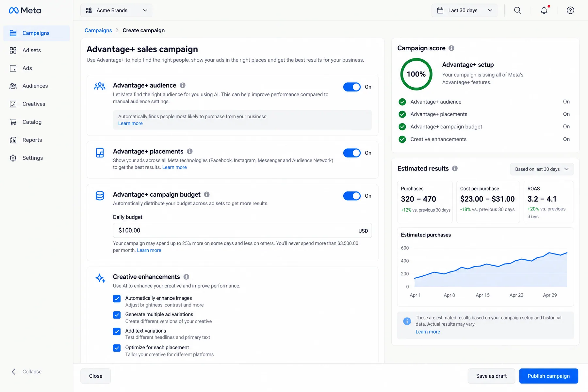588x392 pixels.
Task: Click Campaigns breadcrumb link
Action: point(98,30)
